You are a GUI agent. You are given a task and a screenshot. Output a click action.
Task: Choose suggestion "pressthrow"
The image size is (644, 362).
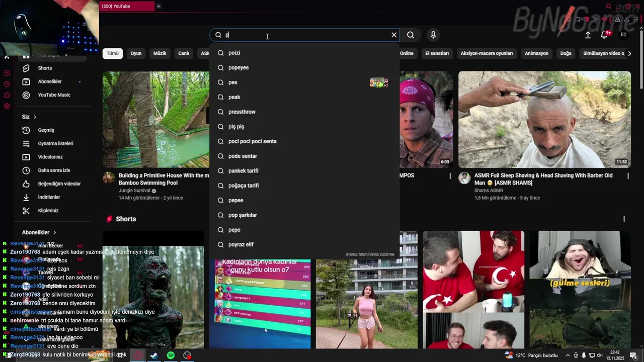[304, 112]
